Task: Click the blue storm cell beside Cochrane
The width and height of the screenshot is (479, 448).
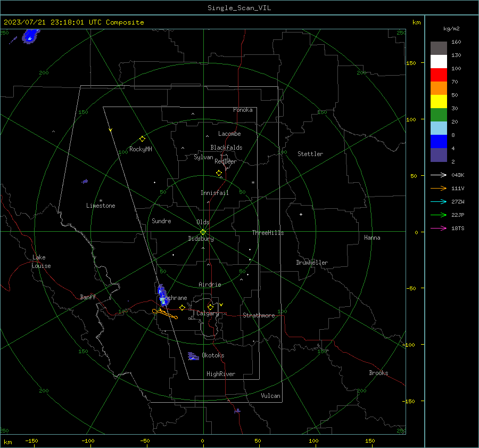Action: pos(163,295)
